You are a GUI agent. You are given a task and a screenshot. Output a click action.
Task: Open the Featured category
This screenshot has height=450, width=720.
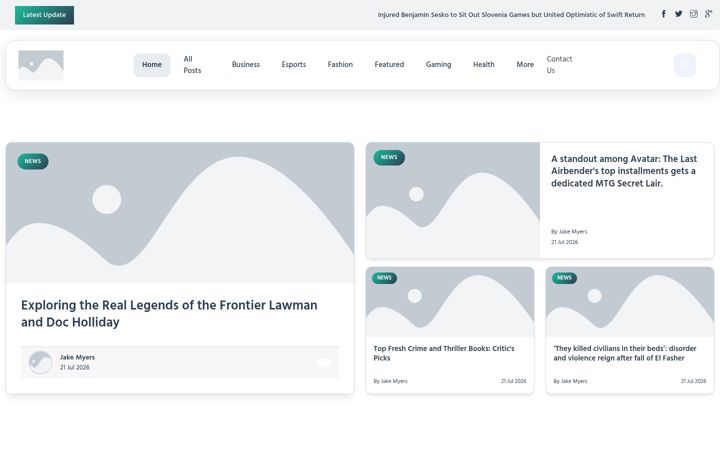pyautogui.click(x=389, y=65)
